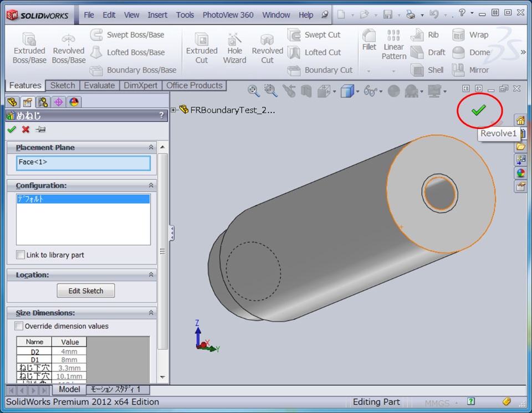Viewport: 532px width, 413px height.
Task: Choose Swept Boss/Base feature
Action: pyautogui.click(x=127, y=34)
